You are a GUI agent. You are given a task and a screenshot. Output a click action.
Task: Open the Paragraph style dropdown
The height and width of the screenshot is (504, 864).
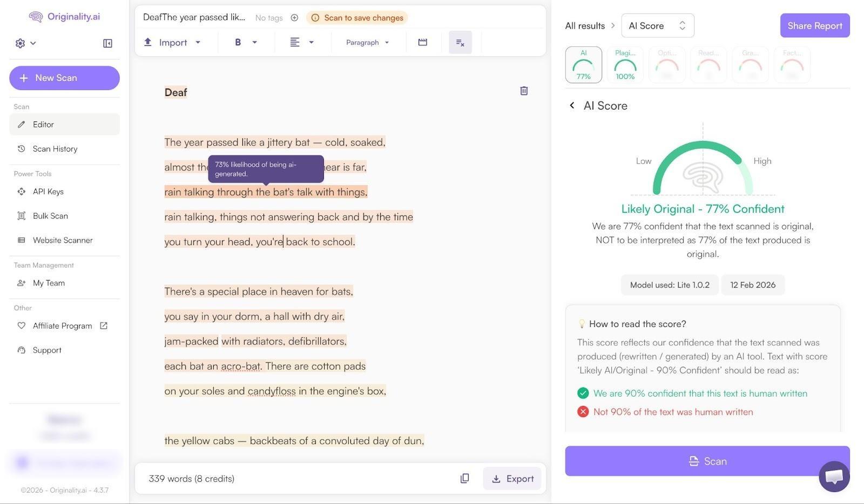coord(367,43)
